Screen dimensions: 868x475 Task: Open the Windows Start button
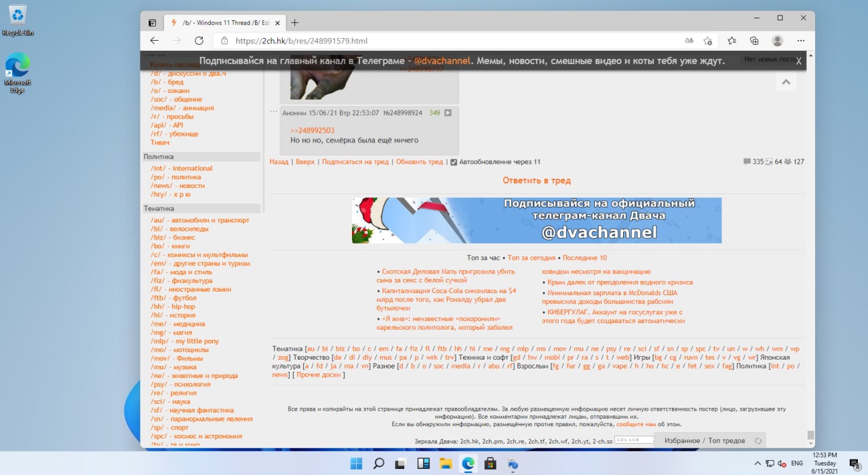356,464
